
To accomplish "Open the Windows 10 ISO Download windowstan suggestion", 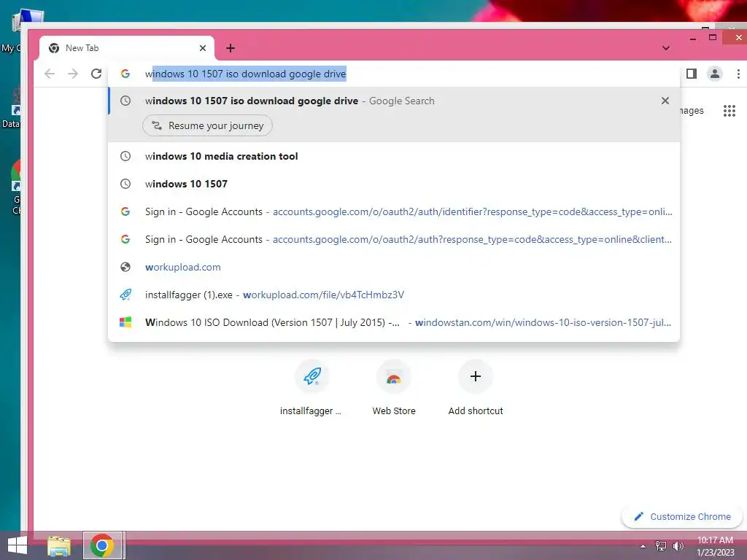I will 393,322.
